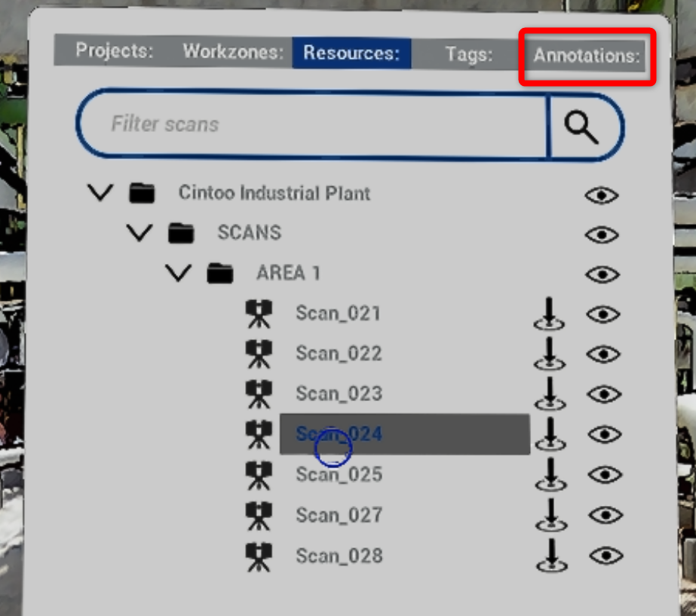The width and height of the screenshot is (696, 616).
Task: Jump to Scan_025 via its teleport icon
Action: pos(549,475)
